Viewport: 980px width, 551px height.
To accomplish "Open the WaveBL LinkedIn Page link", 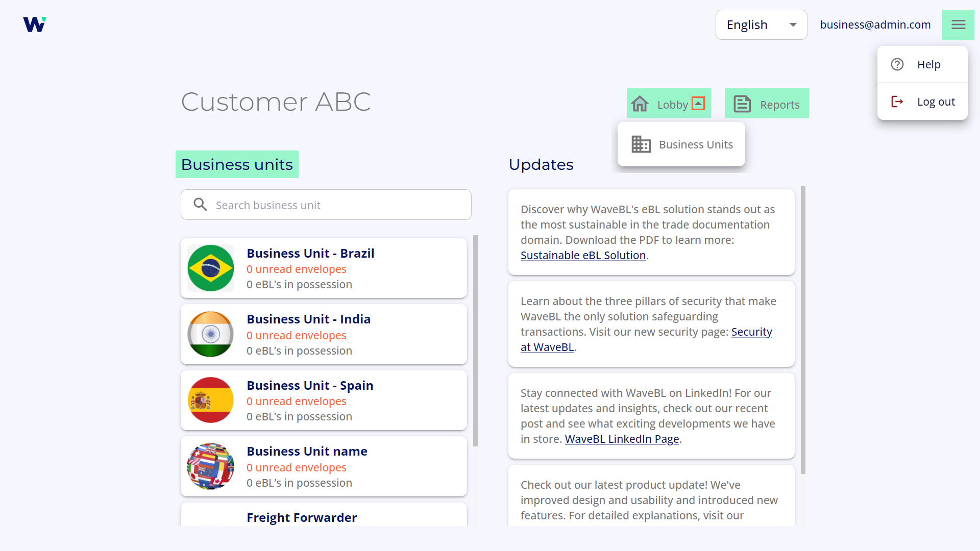I will tap(622, 439).
